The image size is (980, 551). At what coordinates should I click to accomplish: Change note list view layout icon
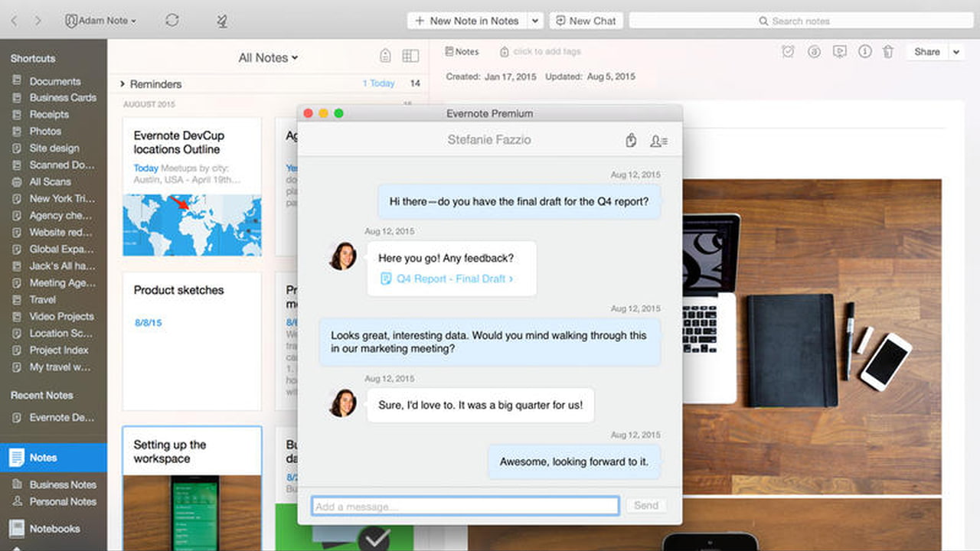coord(411,56)
